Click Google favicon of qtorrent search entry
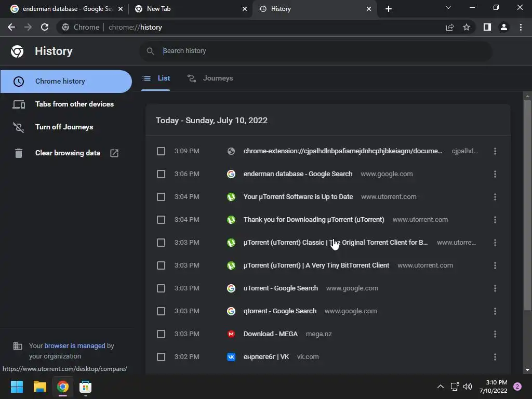 coord(231,311)
